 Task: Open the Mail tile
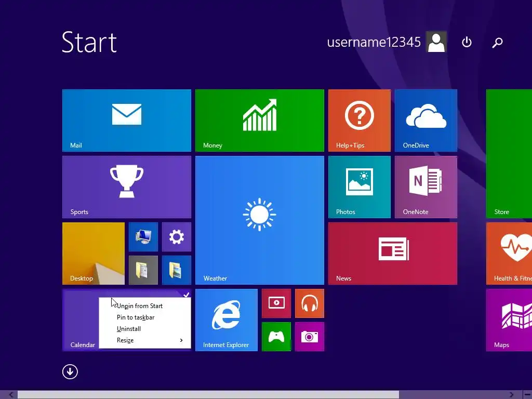point(127,121)
